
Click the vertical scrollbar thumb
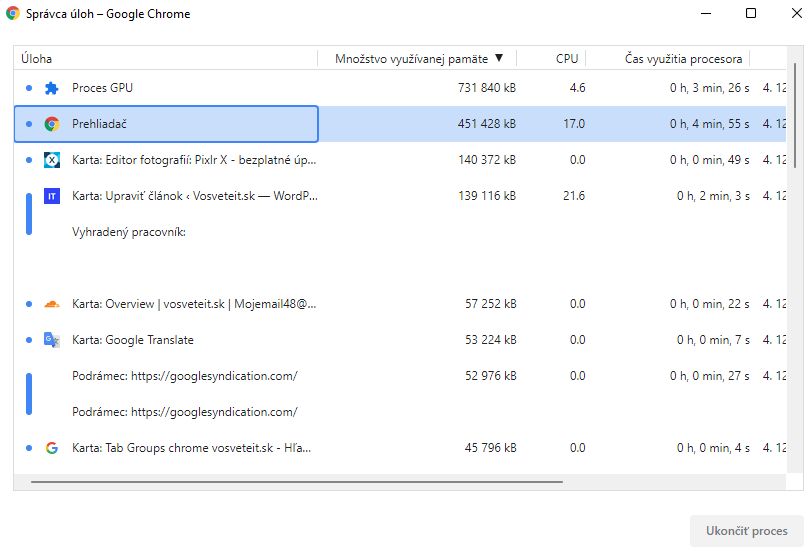(794, 115)
